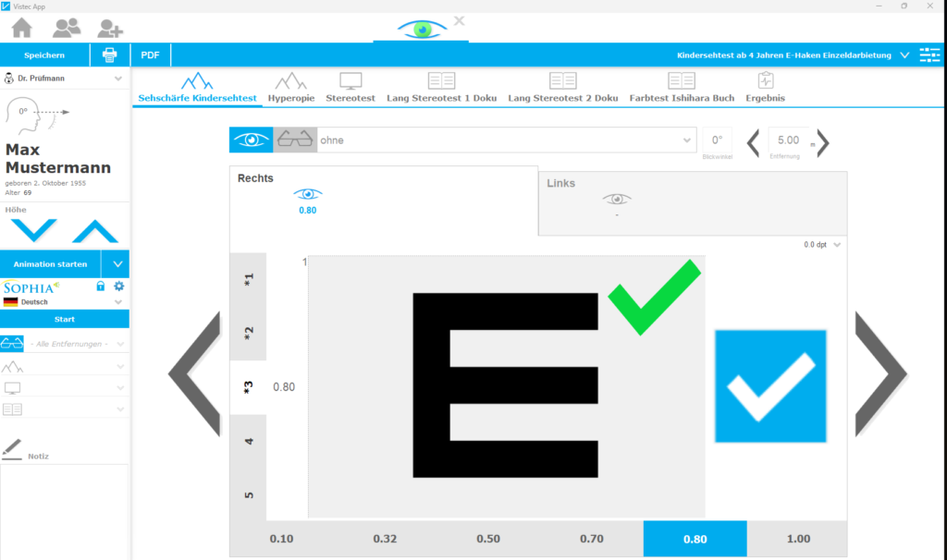Select acuity level 0.80
Viewport: 947px width, 560px height.
tap(695, 539)
